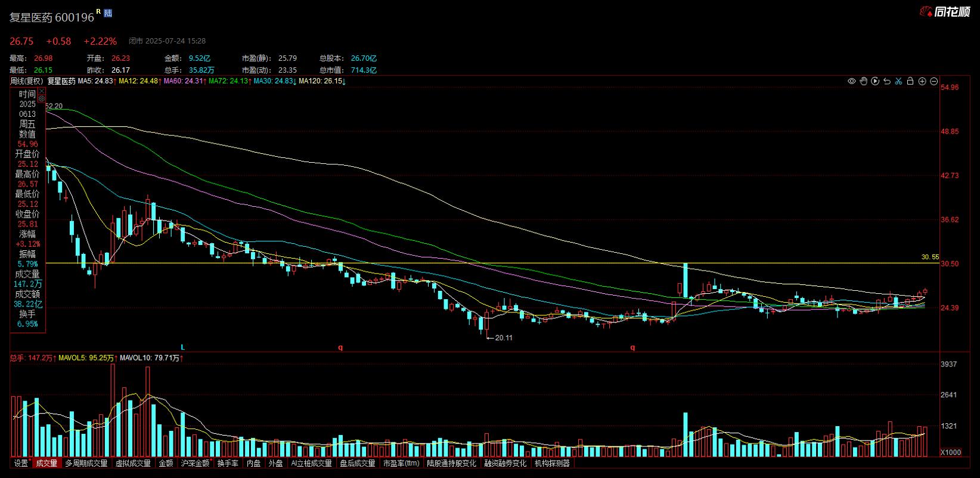Image resolution: width=980 pixels, height=478 pixels.
Task: Click the MAVOL5: 95.25万 label
Action: 86,358
